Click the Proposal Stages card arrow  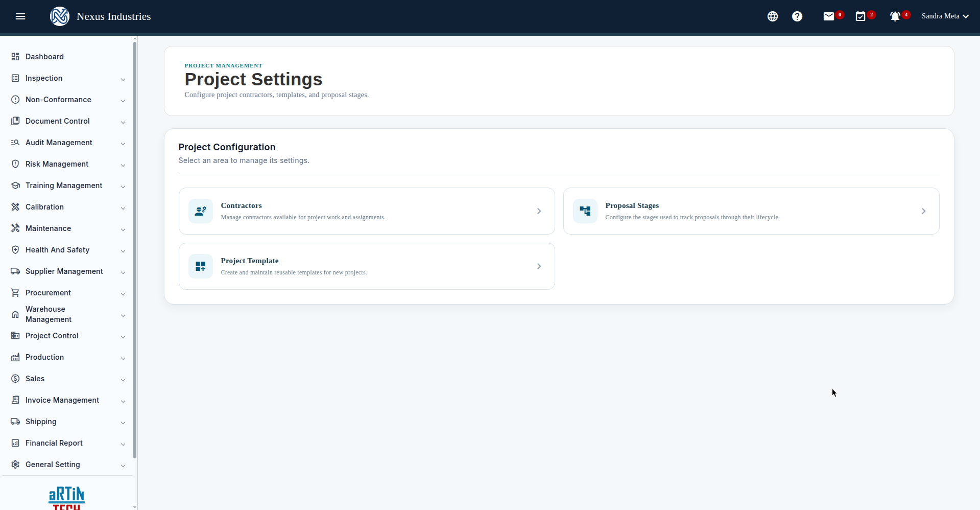923,211
